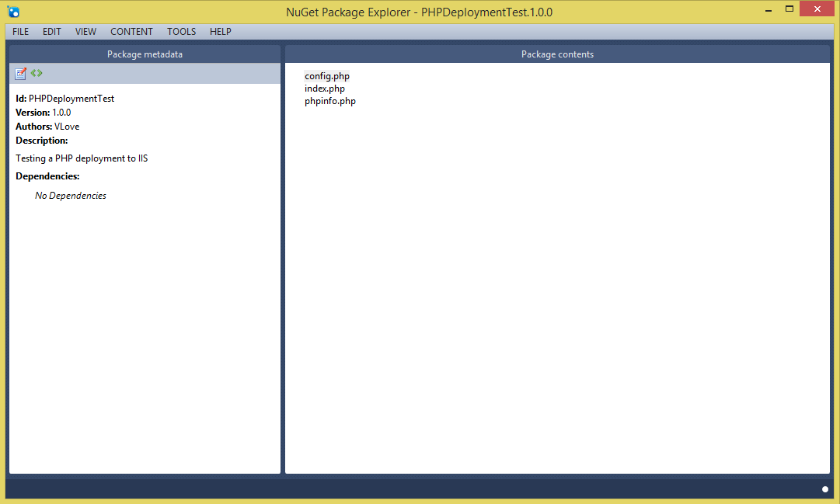Viewport: 840px width, 504px height.
Task: Select index.php in Package contents
Action: 324,88
